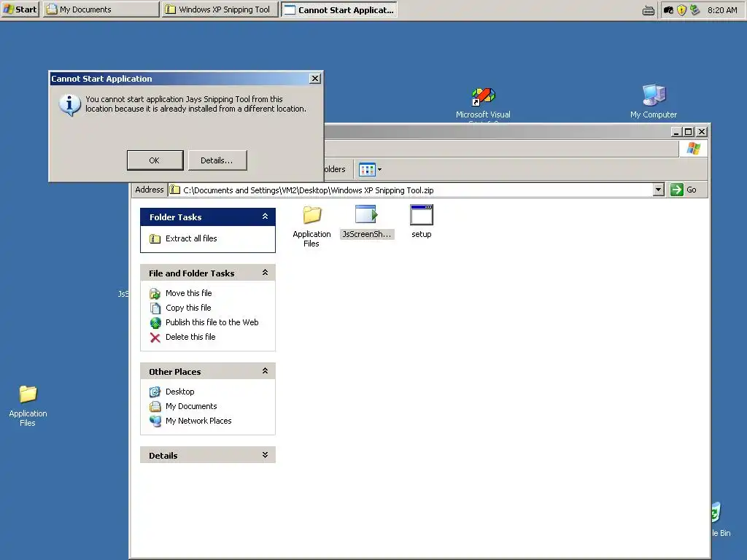Click the tray icon beside the clock

[x=695, y=10]
